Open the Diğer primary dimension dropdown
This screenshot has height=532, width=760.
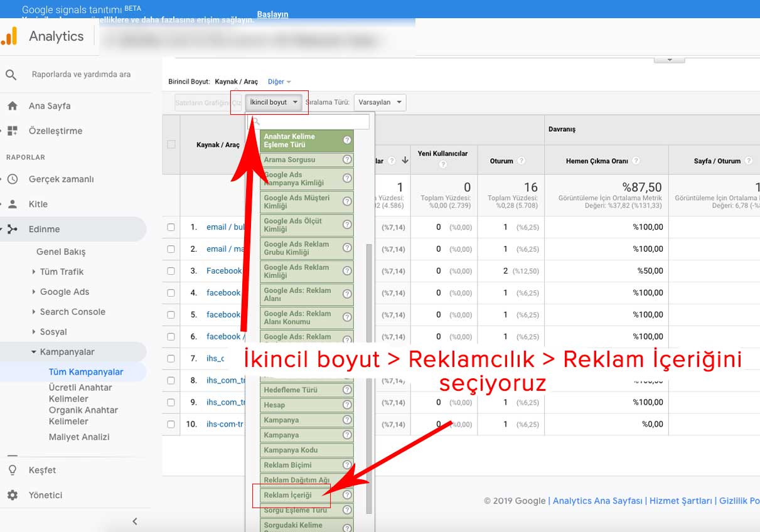[279, 82]
